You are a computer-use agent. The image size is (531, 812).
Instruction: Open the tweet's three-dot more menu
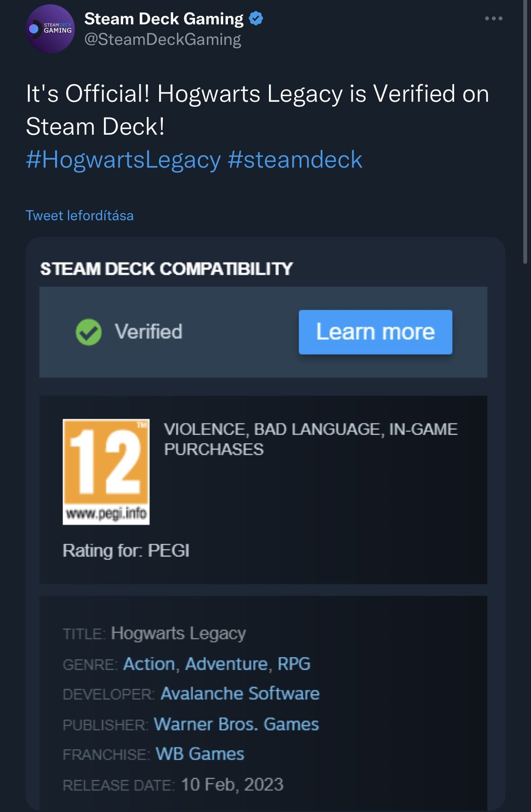[x=493, y=19]
